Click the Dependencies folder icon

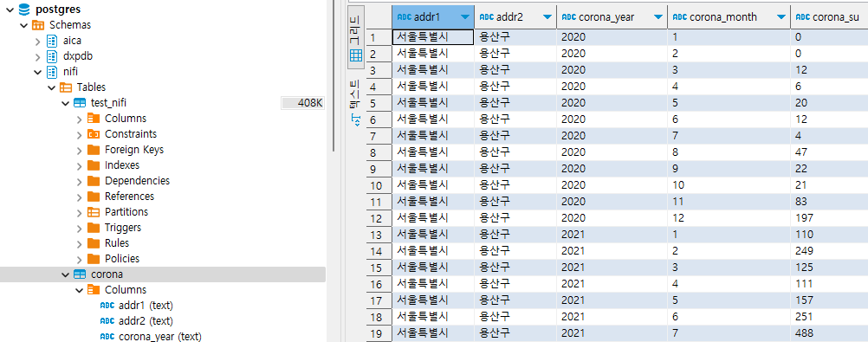coord(94,180)
